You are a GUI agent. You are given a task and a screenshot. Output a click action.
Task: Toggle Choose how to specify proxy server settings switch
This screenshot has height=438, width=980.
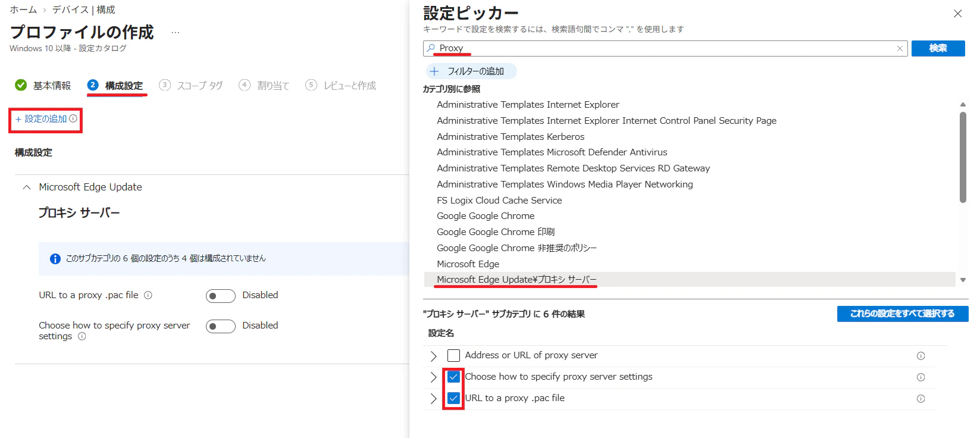221,326
